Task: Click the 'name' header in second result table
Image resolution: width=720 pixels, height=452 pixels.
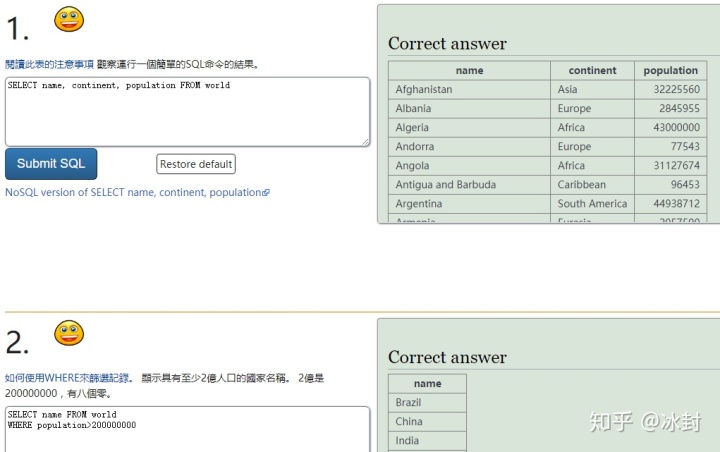Action: click(428, 384)
